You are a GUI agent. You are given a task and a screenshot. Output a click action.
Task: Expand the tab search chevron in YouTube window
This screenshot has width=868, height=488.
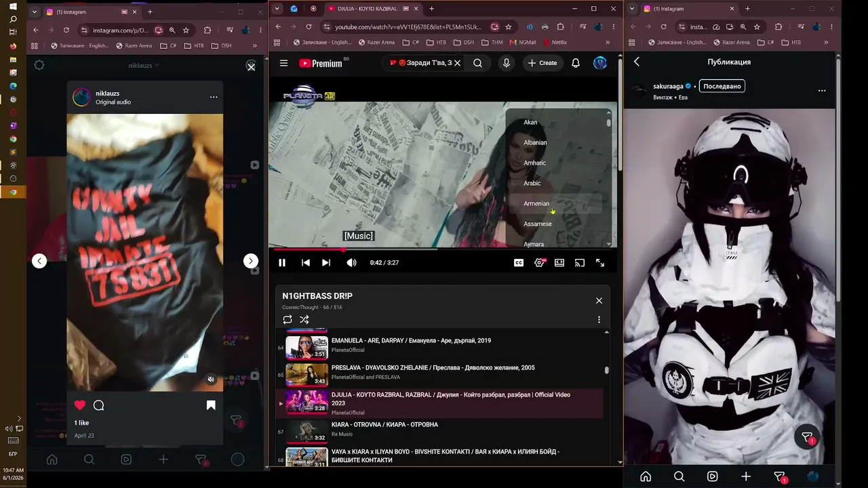point(277,9)
